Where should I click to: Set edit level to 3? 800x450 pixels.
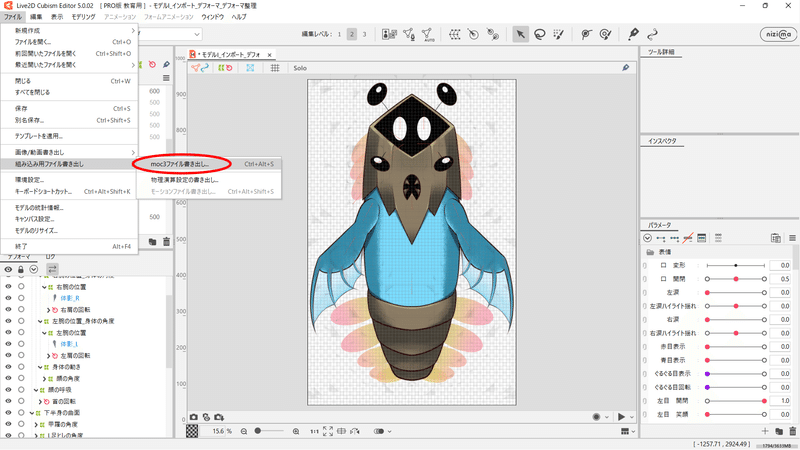[364, 34]
